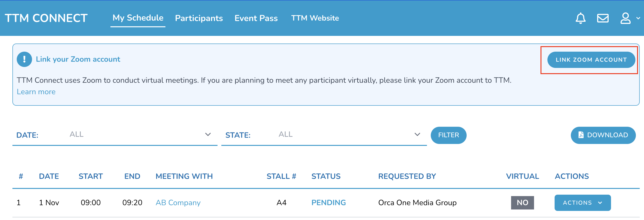Download the schedule as PDF
The height and width of the screenshot is (220, 644).
point(603,135)
